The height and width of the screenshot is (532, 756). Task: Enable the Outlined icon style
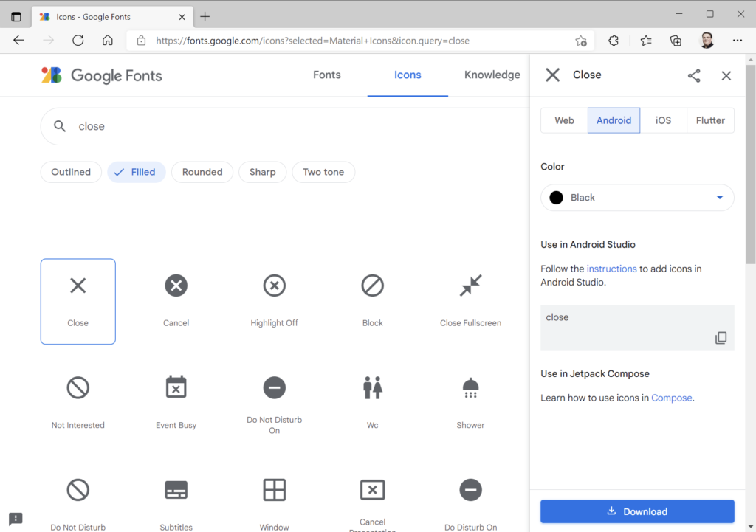pos(71,171)
